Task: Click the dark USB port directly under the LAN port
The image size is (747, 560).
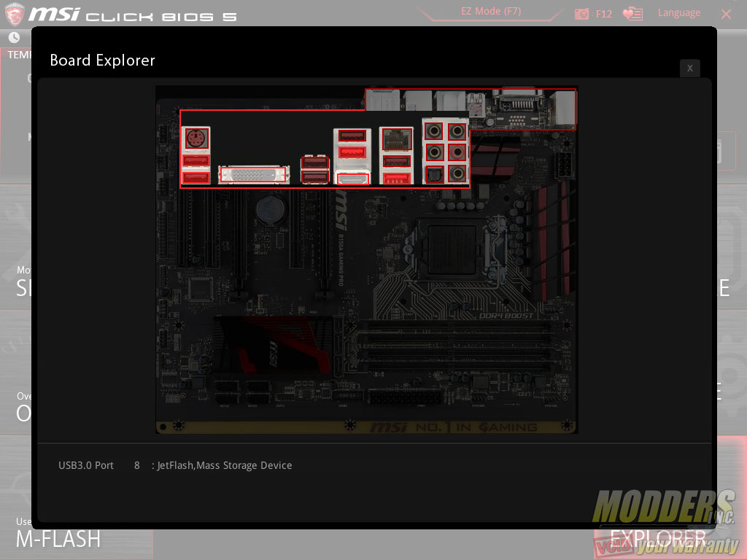Action: (397, 161)
